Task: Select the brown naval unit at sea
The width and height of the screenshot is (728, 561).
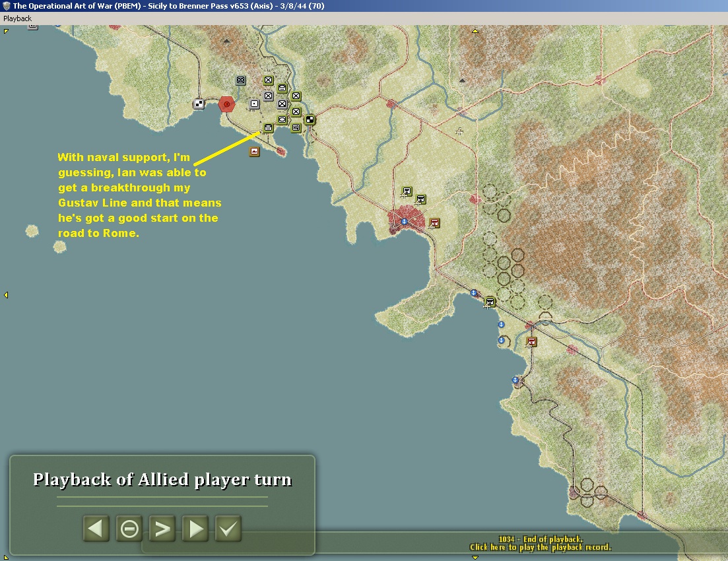Action: [254, 151]
